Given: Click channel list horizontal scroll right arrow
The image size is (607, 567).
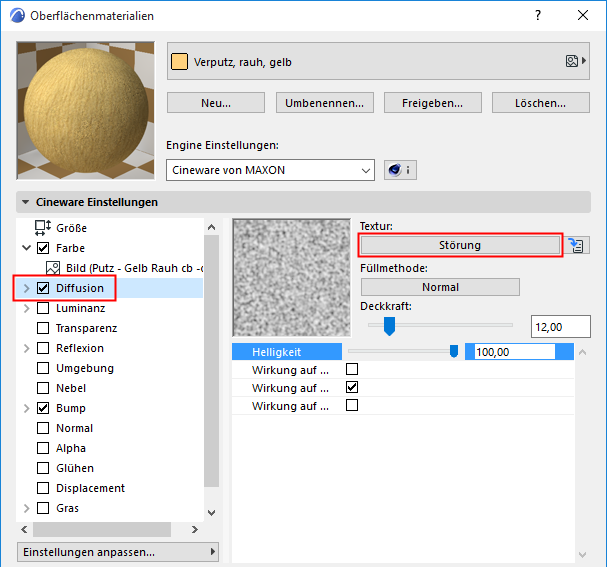Looking at the screenshot, I should click(195, 529).
